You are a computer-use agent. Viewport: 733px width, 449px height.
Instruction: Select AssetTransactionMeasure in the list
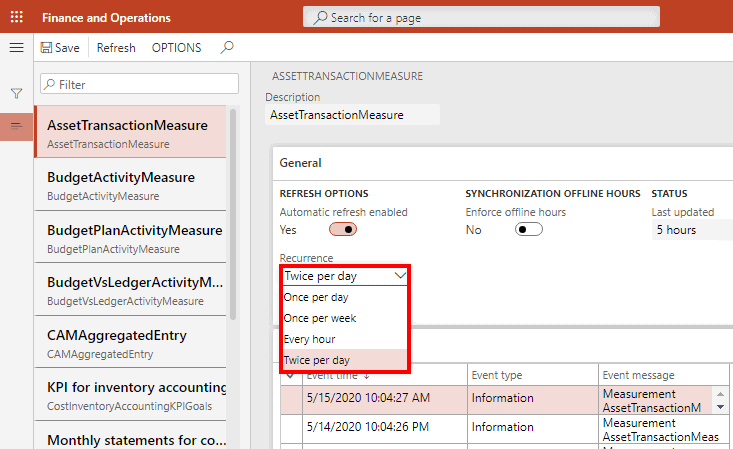[x=130, y=133]
